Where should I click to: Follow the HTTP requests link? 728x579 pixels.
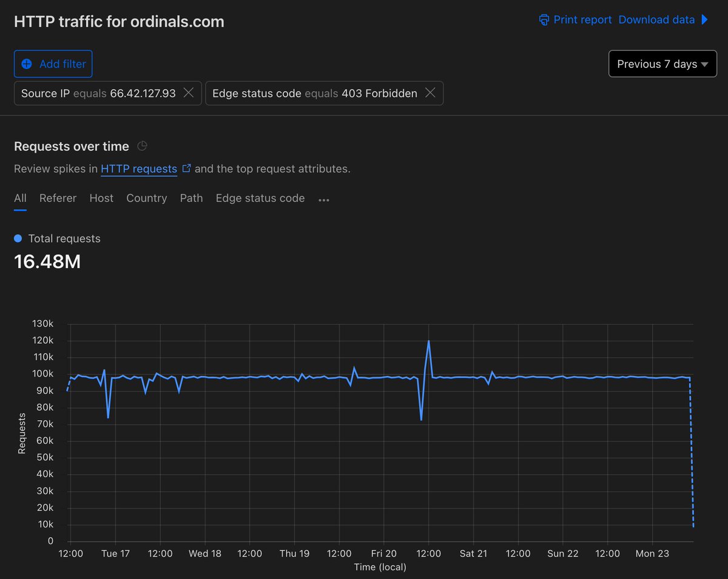[x=139, y=169]
